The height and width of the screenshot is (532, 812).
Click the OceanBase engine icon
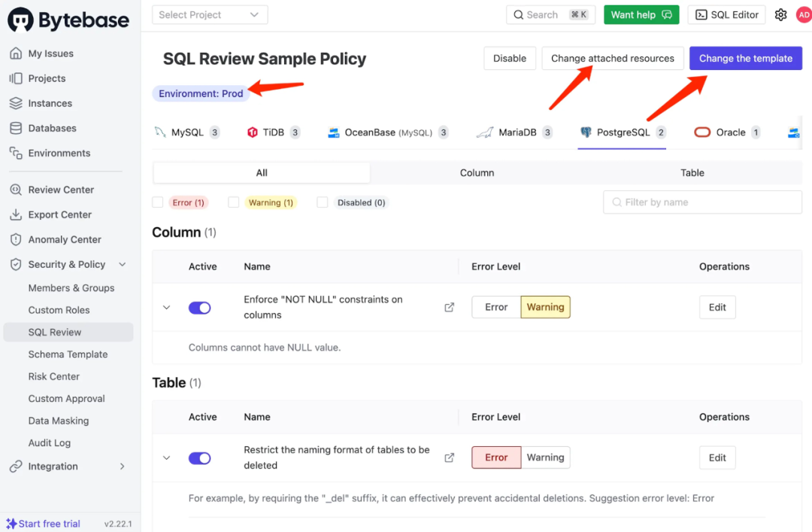[334, 132]
